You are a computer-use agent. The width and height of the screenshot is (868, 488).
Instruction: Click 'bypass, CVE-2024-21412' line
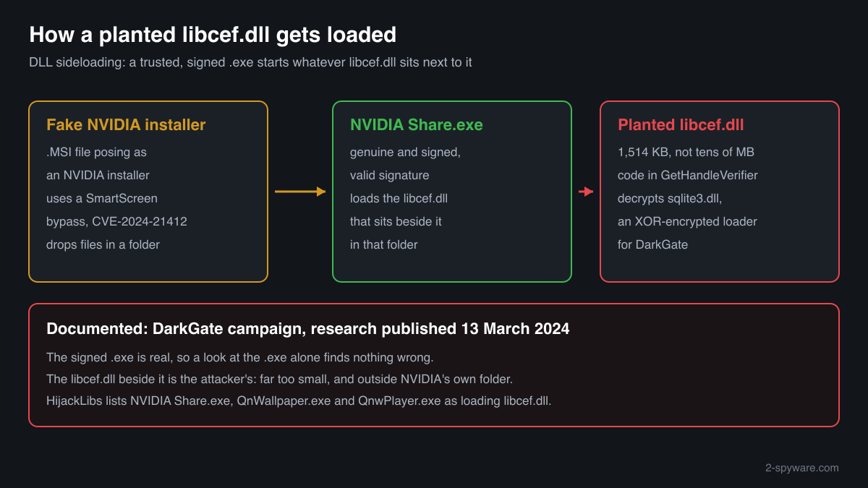coord(116,221)
